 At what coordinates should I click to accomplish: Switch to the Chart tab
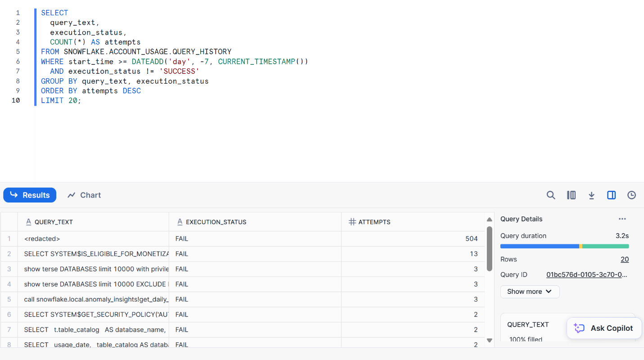84,195
